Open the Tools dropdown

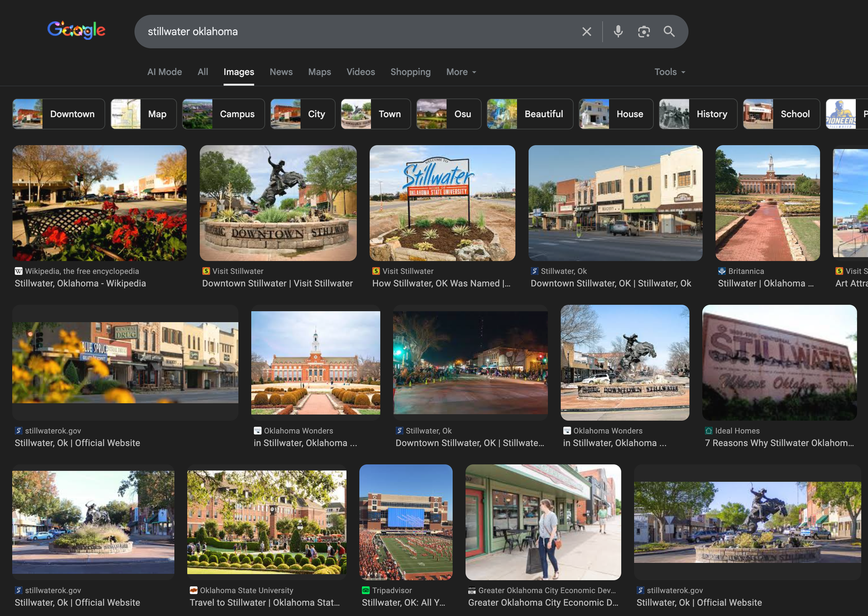click(x=669, y=72)
